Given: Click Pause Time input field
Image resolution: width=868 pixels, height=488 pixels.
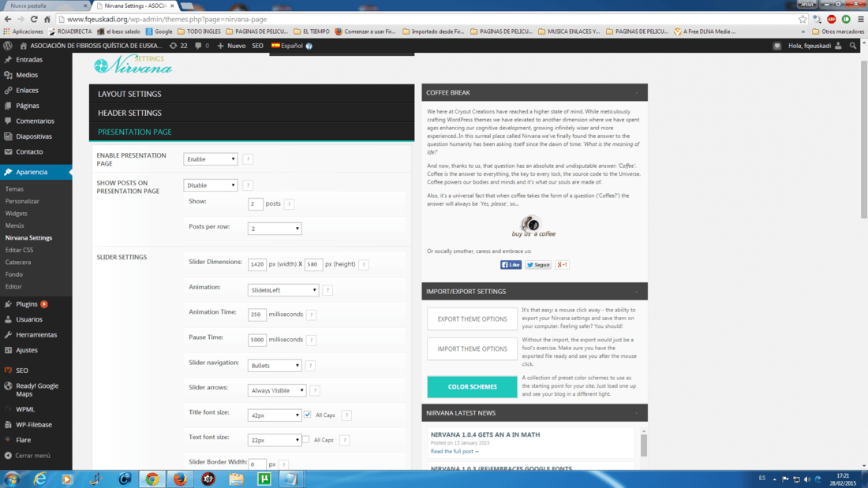Looking at the screenshot, I should click(x=257, y=341).
